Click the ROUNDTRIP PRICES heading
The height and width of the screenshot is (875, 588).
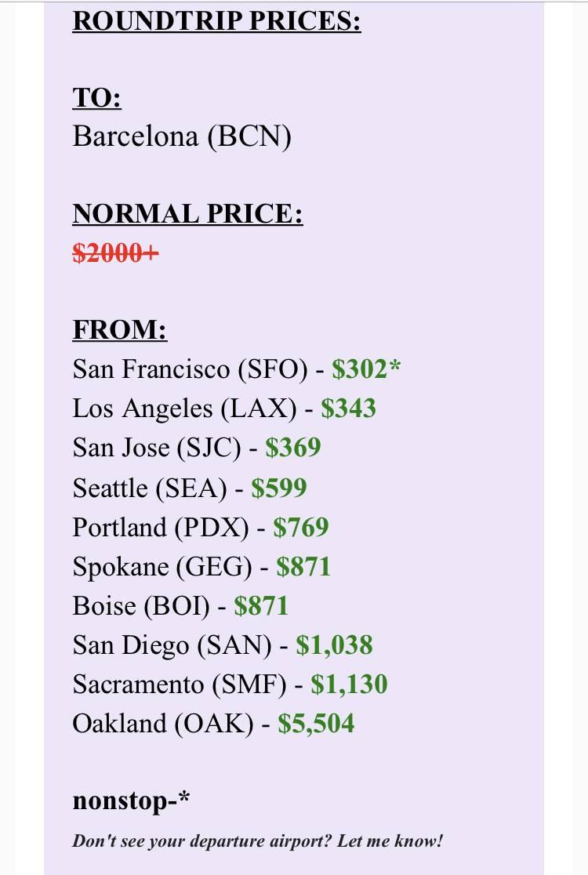[x=216, y=21]
